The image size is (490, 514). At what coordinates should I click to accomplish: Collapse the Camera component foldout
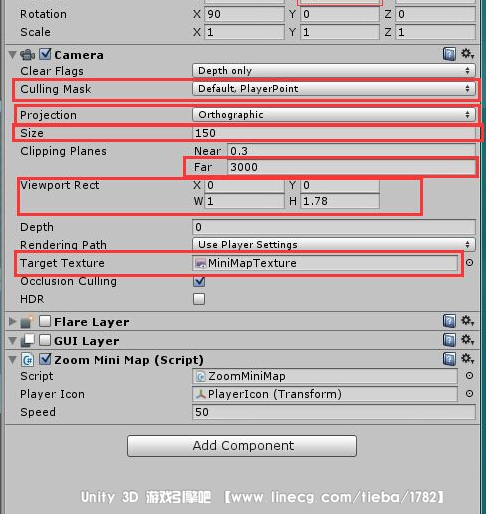(13, 55)
